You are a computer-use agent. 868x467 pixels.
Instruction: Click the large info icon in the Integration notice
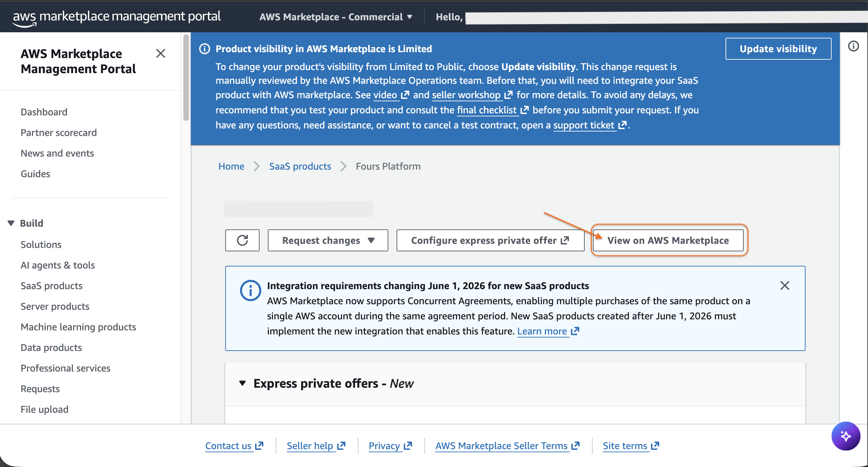click(250, 291)
